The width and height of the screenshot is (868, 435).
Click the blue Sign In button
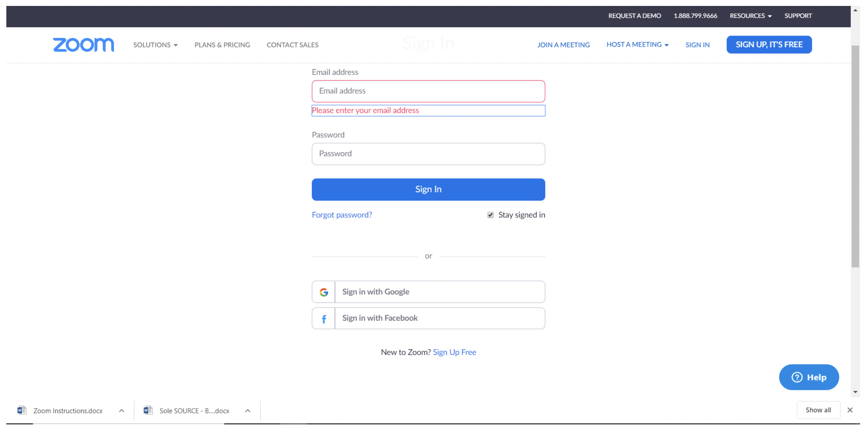428,189
